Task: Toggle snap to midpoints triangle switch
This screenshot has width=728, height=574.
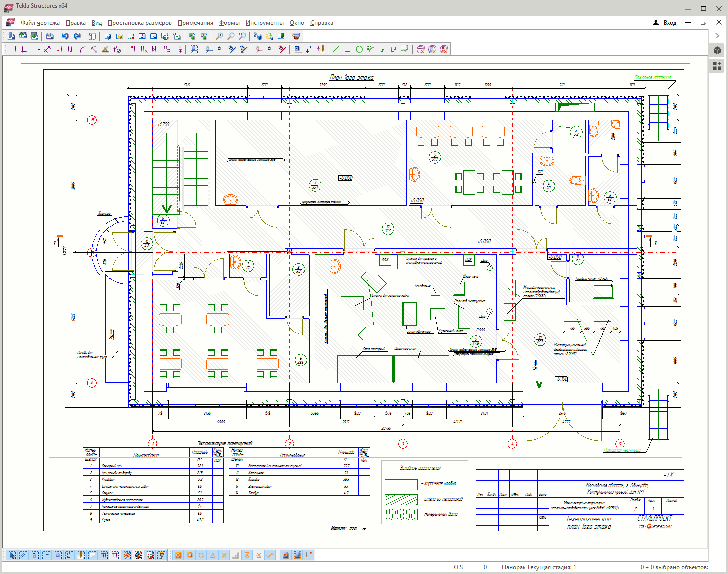Action: (212, 555)
